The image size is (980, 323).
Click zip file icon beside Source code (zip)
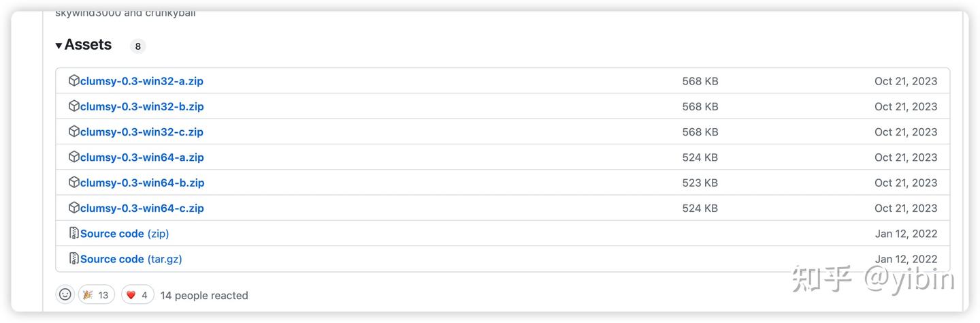click(74, 233)
